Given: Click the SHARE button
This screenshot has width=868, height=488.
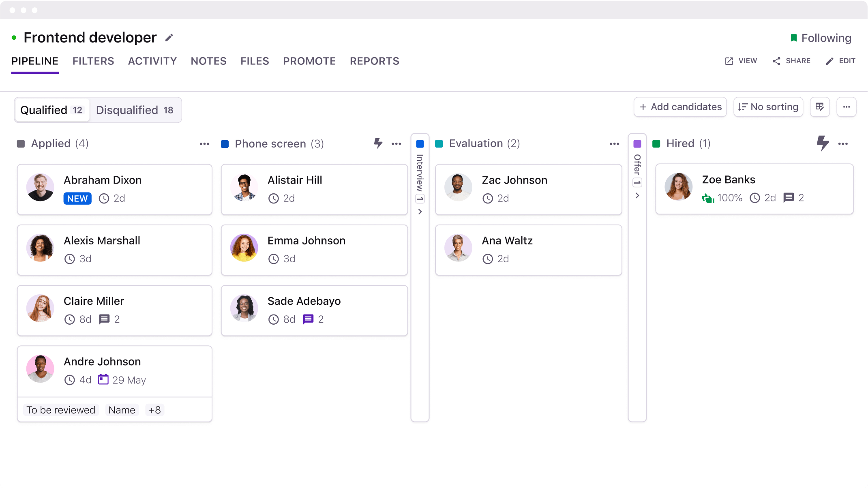Looking at the screenshot, I should click(791, 61).
